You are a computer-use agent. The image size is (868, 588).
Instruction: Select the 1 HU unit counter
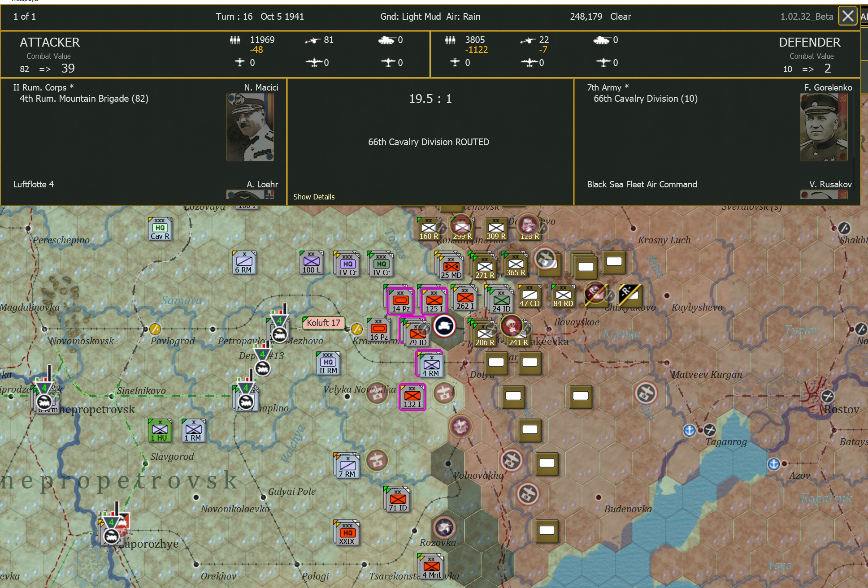[x=160, y=431]
